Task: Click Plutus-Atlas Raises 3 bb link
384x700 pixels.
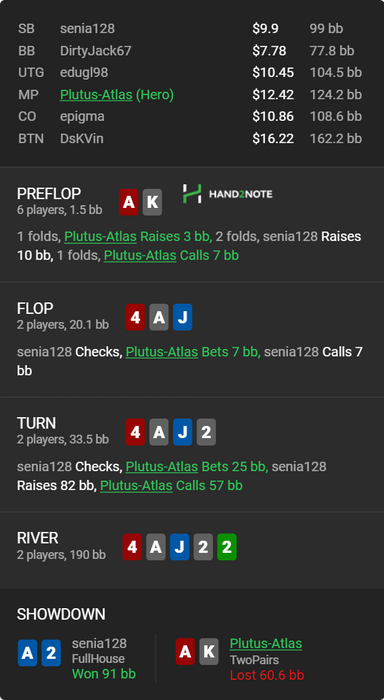Action: coord(138,237)
